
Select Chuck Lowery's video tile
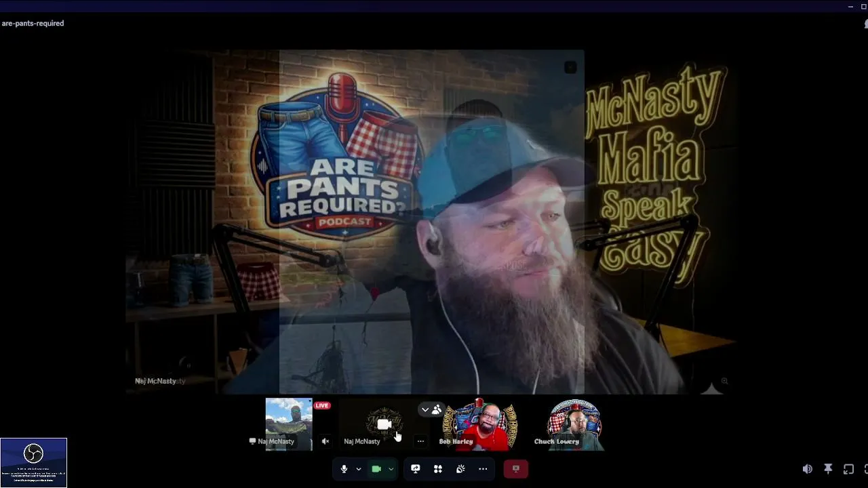574,424
